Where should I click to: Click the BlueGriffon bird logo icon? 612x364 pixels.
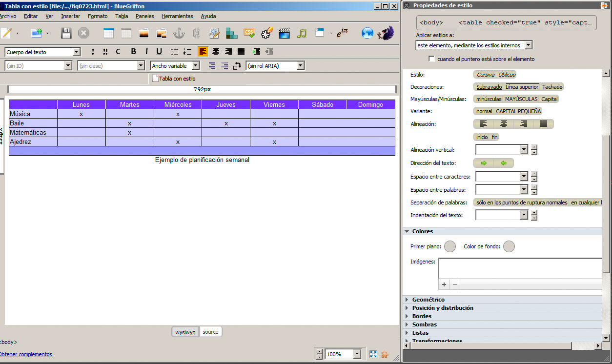[385, 33]
